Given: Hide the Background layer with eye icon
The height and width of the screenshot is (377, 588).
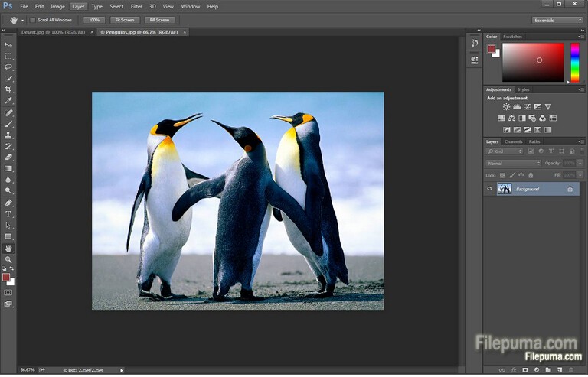Looking at the screenshot, I should click(490, 189).
